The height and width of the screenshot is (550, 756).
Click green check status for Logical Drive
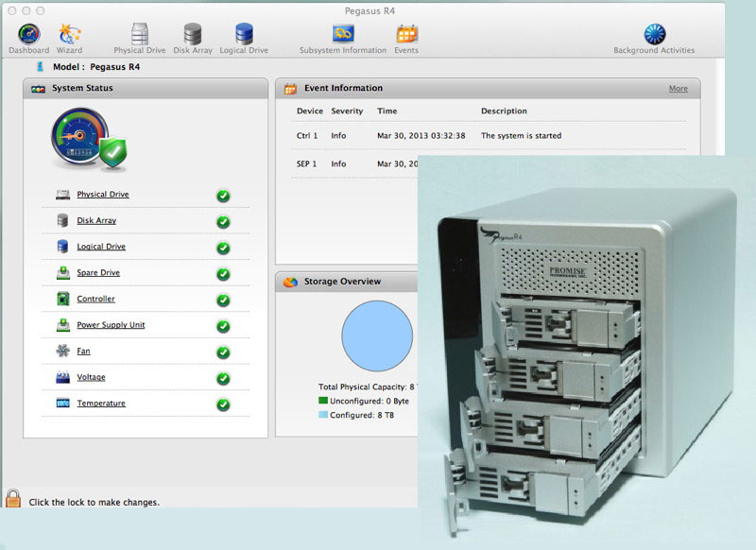point(223,248)
